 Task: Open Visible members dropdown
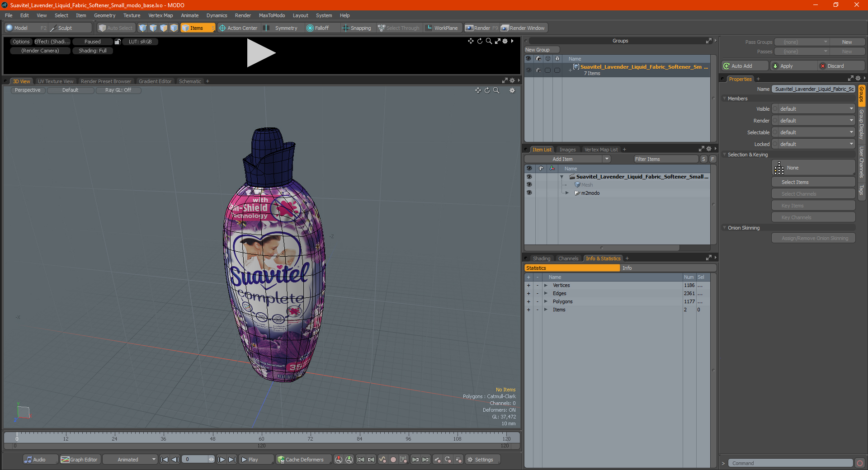pos(813,109)
